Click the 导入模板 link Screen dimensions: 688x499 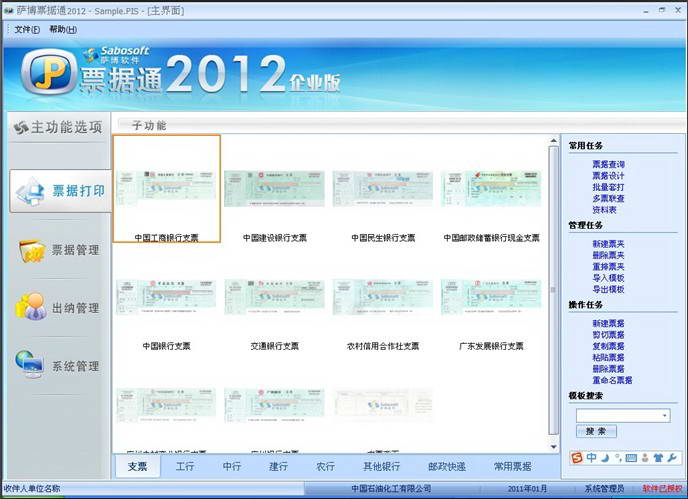pos(608,278)
